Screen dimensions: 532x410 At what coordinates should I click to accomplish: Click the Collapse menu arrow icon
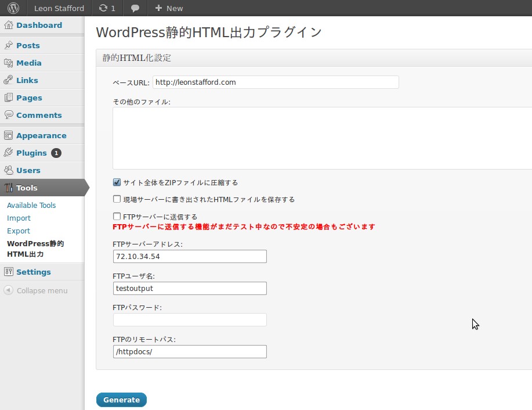point(9,290)
